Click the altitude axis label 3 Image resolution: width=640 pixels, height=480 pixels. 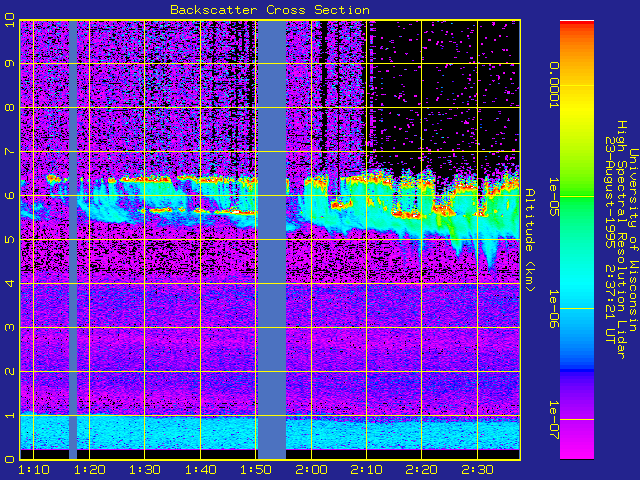[9, 327]
